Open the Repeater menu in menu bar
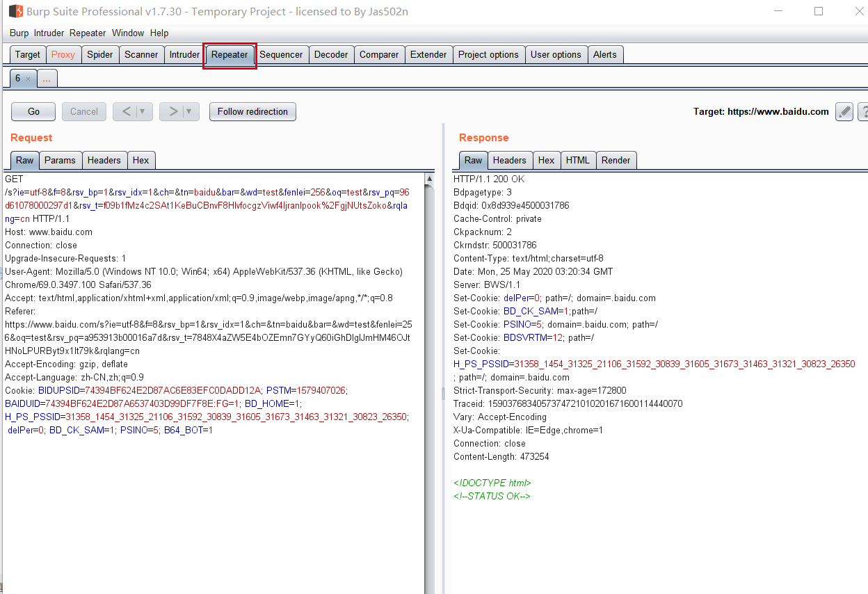The height and width of the screenshot is (594, 868). (88, 33)
